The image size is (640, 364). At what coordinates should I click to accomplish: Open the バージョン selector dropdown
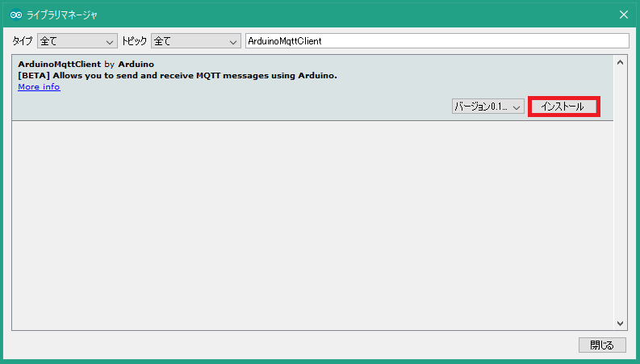tap(488, 107)
